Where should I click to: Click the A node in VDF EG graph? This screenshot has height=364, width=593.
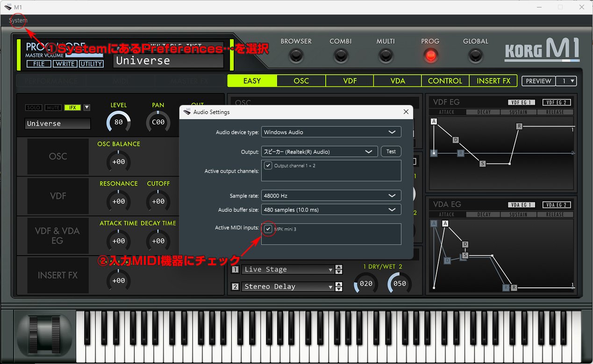coord(434,121)
